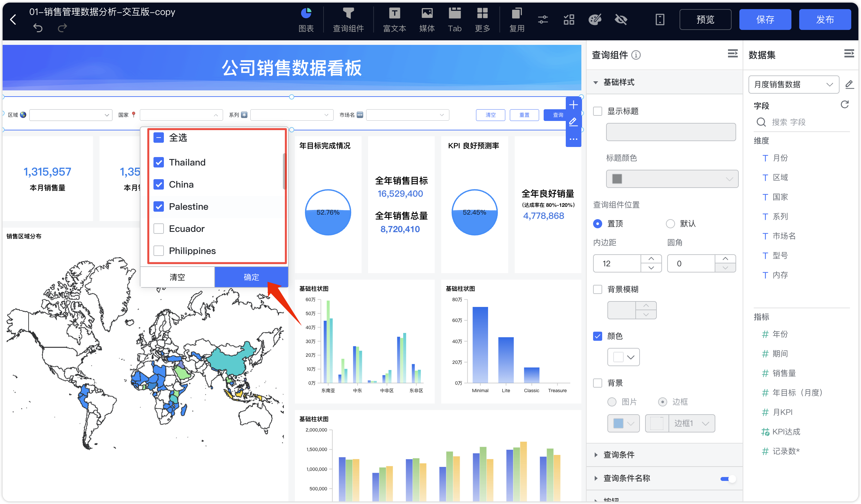Click the 预览 preview button
Image resolution: width=861 pixels, height=504 pixels.
click(705, 20)
